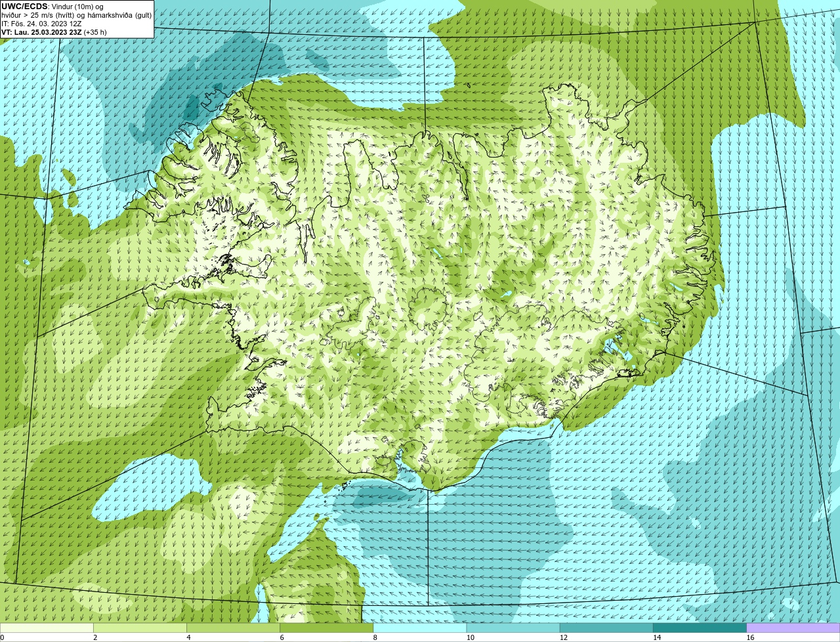The image size is (840, 642).
Task: Click the scale label '16'
Action: click(x=750, y=637)
